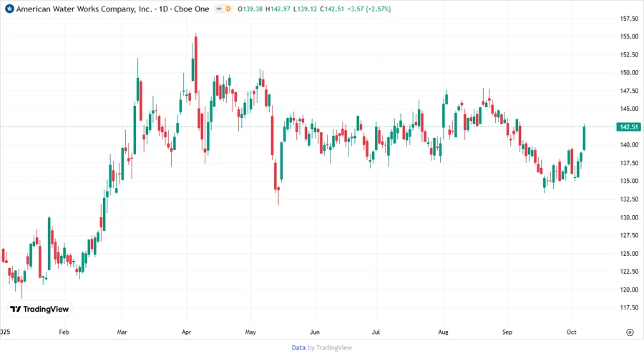Click the orange D delayed-data badge
This screenshot has width=644, height=356.
[228, 9]
